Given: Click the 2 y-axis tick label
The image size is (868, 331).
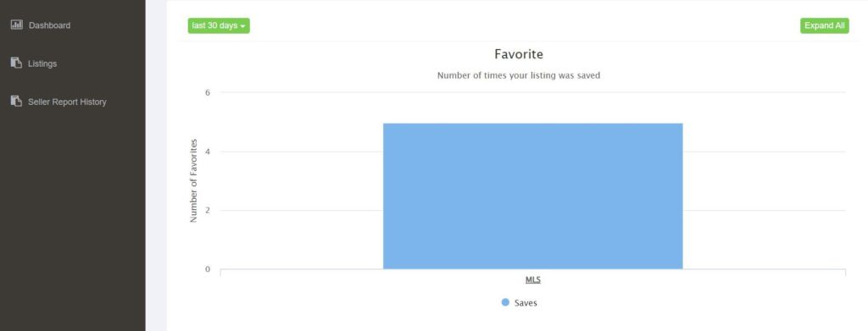Looking at the screenshot, I should pos(208,211).
